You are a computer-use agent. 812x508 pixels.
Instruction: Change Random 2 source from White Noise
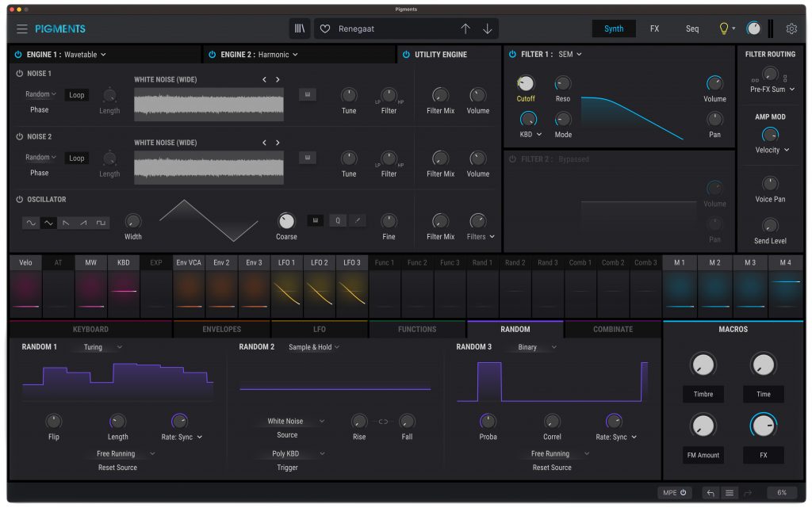click(289, 422)
